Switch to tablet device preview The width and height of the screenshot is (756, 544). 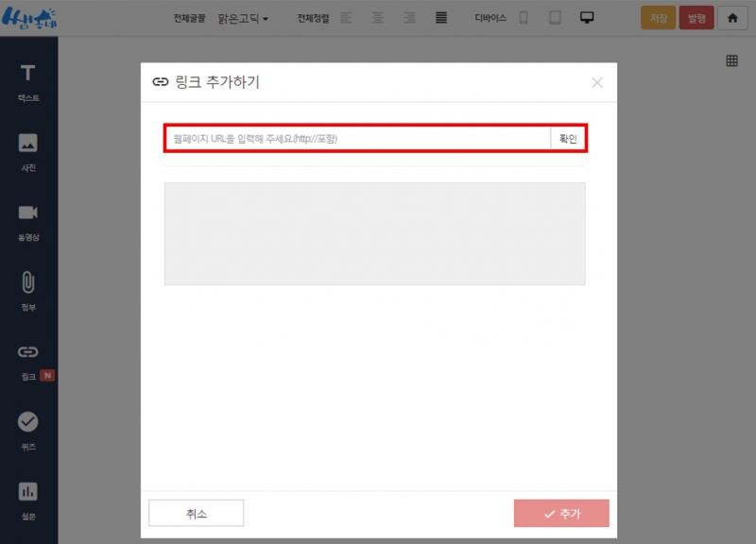(x=555, y=18)
